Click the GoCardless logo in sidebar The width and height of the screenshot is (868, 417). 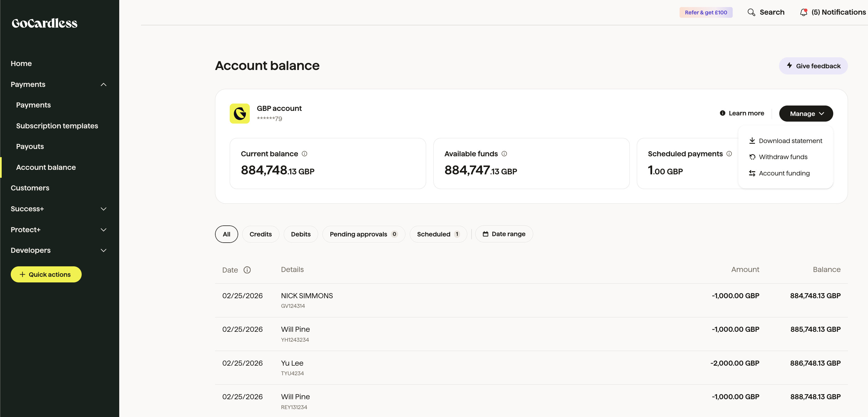point(44,23)
